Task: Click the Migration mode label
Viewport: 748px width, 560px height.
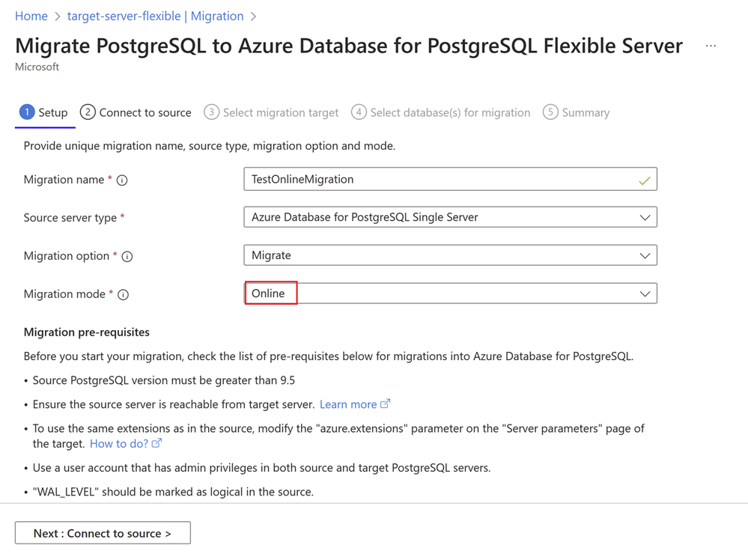Action: (x=64, y=294)
